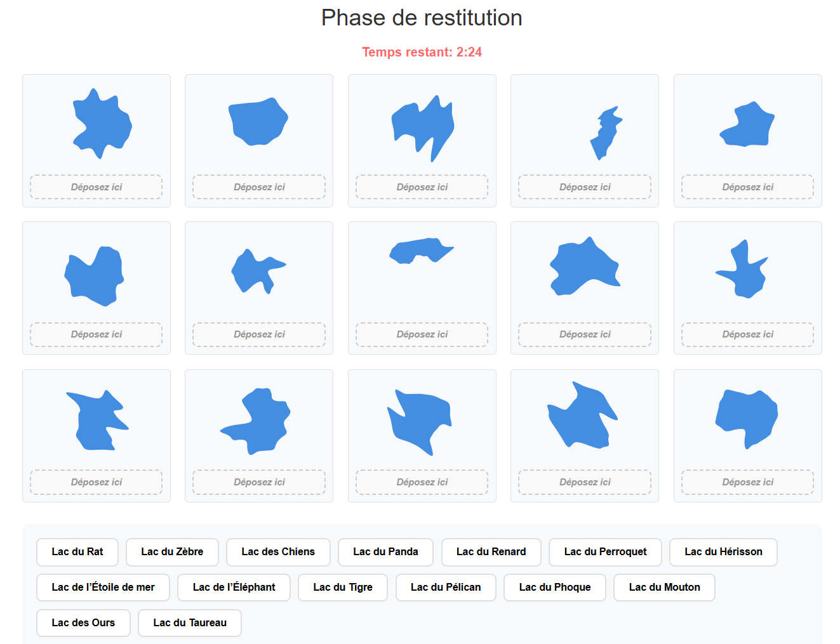The height and width of the screenshot is (644, 840).
Task: Select the Lac du Mouton label
Action: point(664,588)
